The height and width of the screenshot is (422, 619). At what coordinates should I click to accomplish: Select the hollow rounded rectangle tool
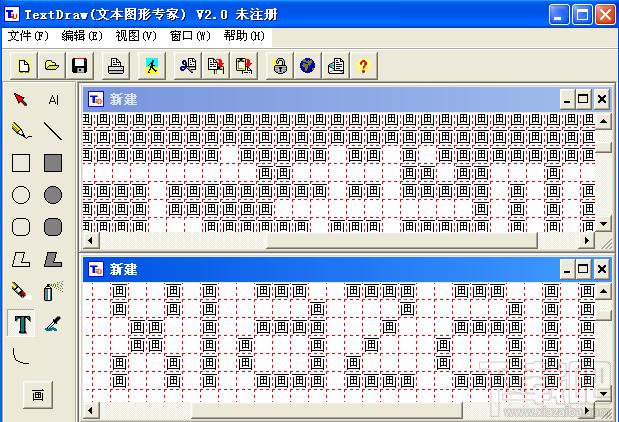[21, 227]
